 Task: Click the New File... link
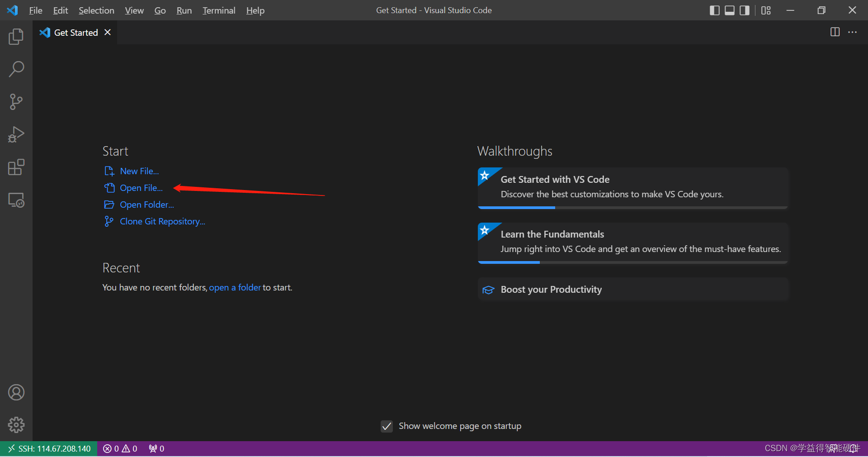(x=139, y=171)
